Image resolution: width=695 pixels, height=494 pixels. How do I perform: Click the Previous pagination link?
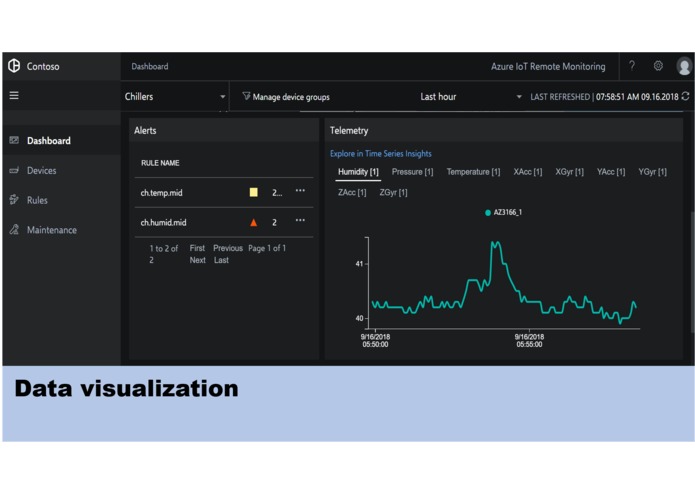(x=228, y=248)
